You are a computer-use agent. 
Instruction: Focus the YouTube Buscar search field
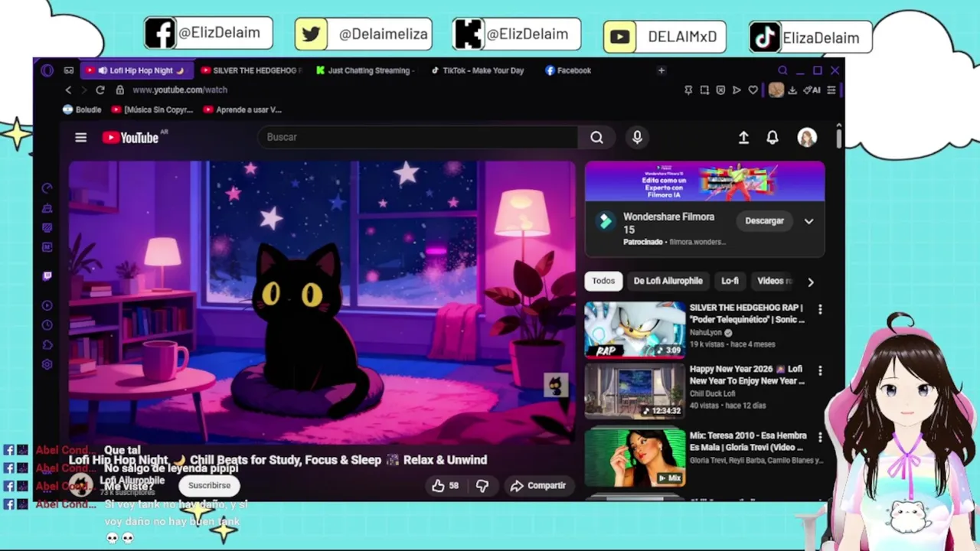pyautogui.click(x=417, y=138)
